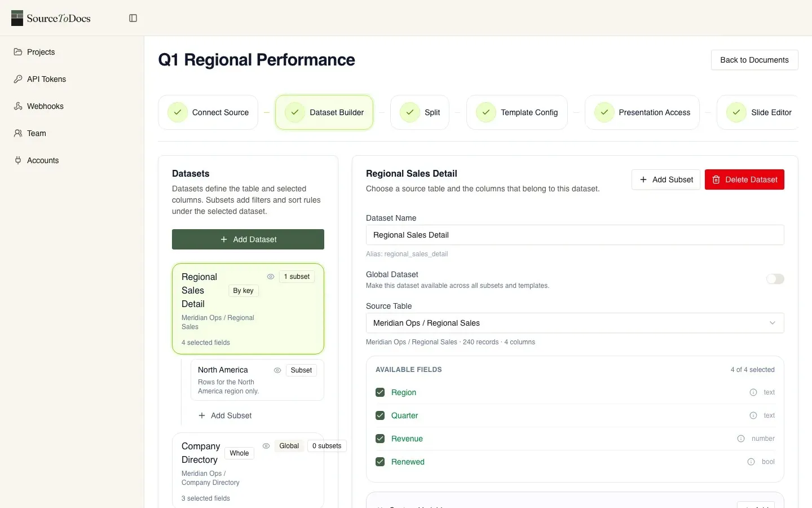Click Add Subset under North America
The image size is (812, 508).
[225, 415]
